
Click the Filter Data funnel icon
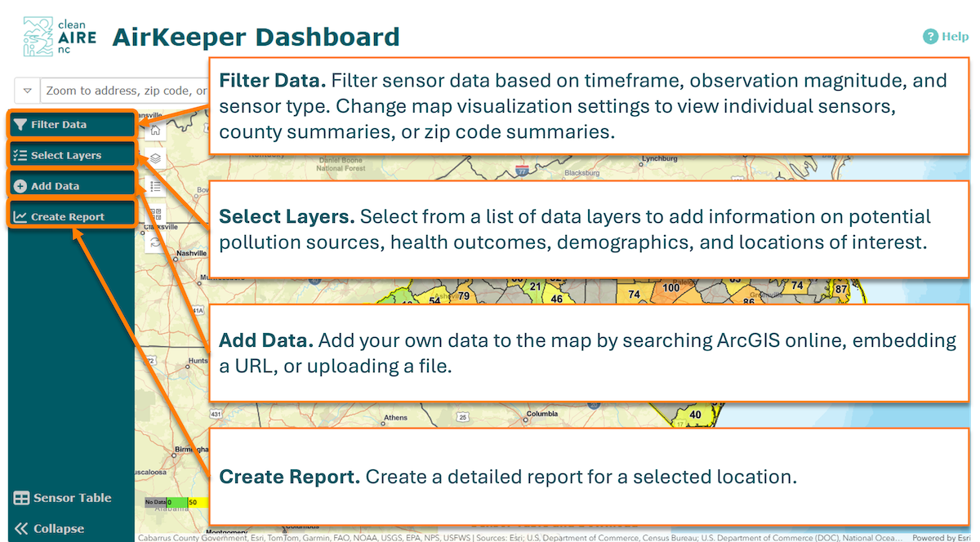tap(20, 125)
